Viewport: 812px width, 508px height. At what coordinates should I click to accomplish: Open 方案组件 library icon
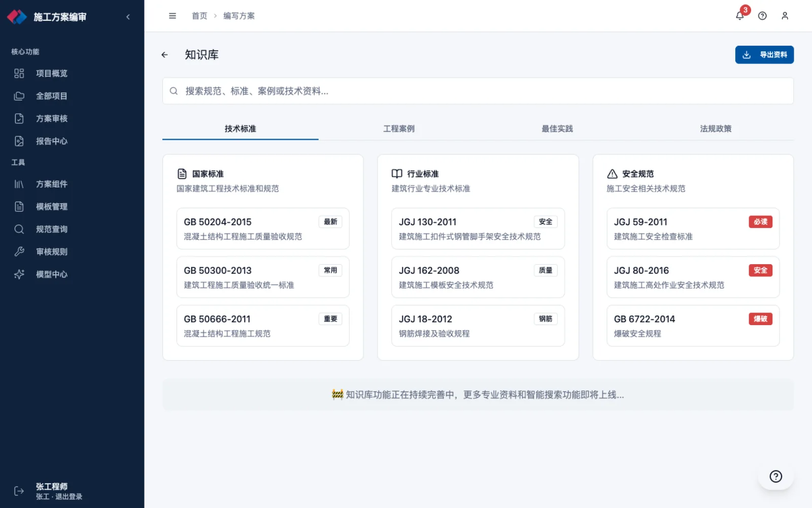(x=19, y=184)
